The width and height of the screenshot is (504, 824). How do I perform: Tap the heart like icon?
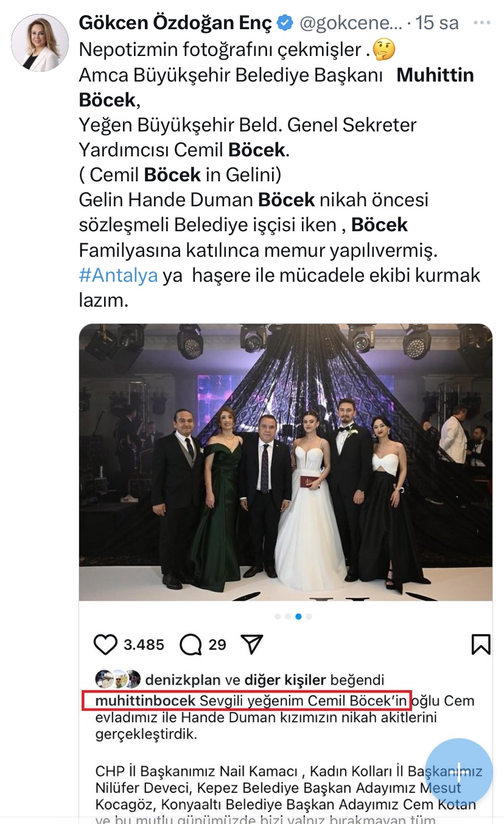pos(105,644)
